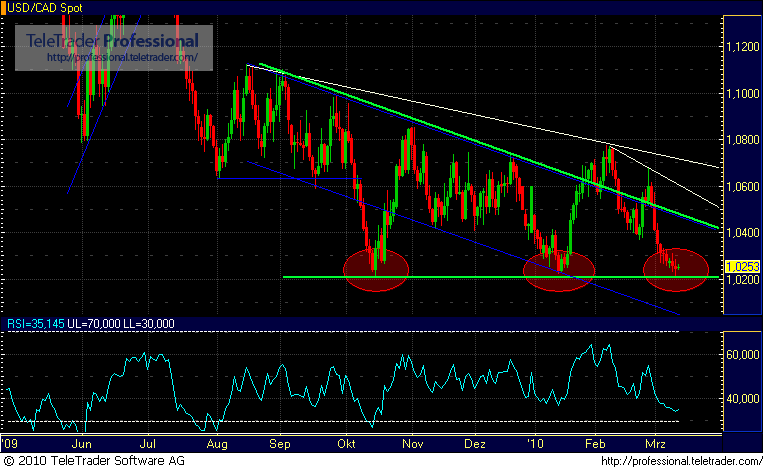The image size is (763, 470).
Task: Click the Jun label on the time axis
Action: 81,444
